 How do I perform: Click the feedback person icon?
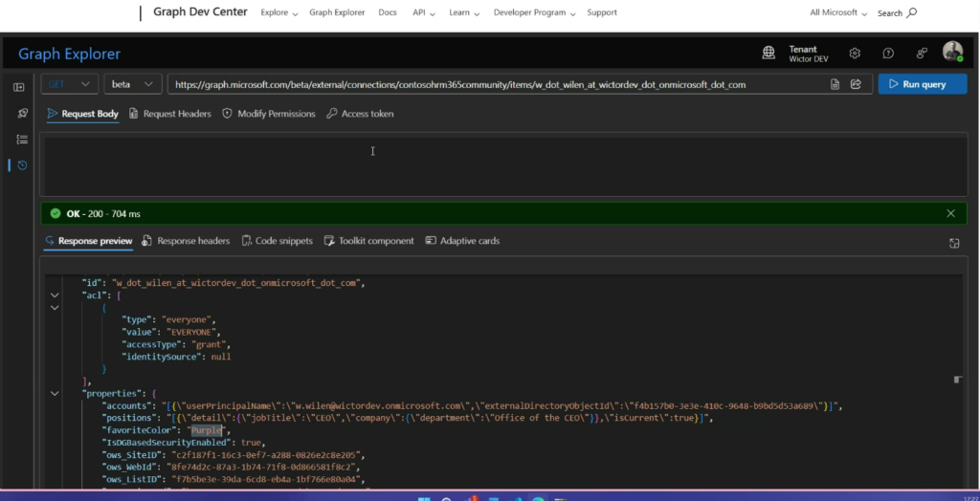922,54
